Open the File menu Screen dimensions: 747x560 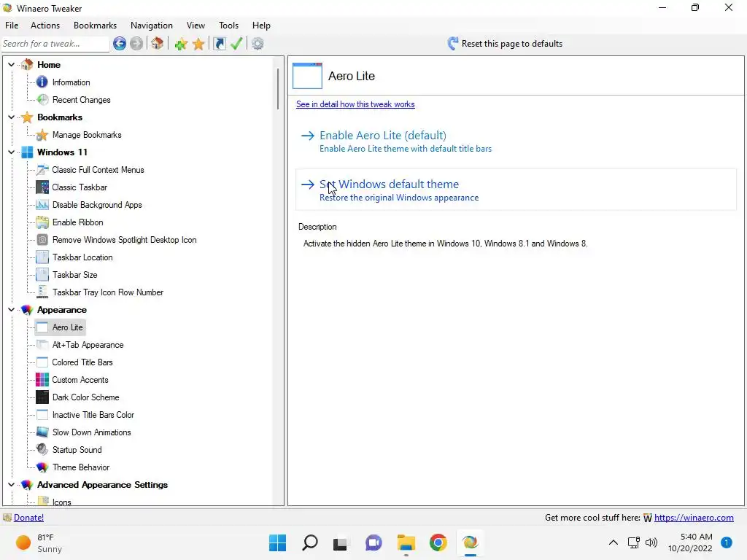point(12,26)
